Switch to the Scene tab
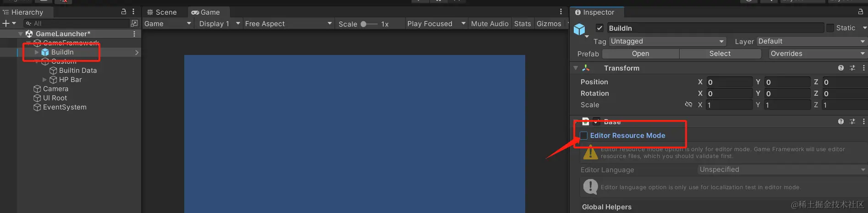The width and height of the screenshot is (868, 213). point(162,12)
